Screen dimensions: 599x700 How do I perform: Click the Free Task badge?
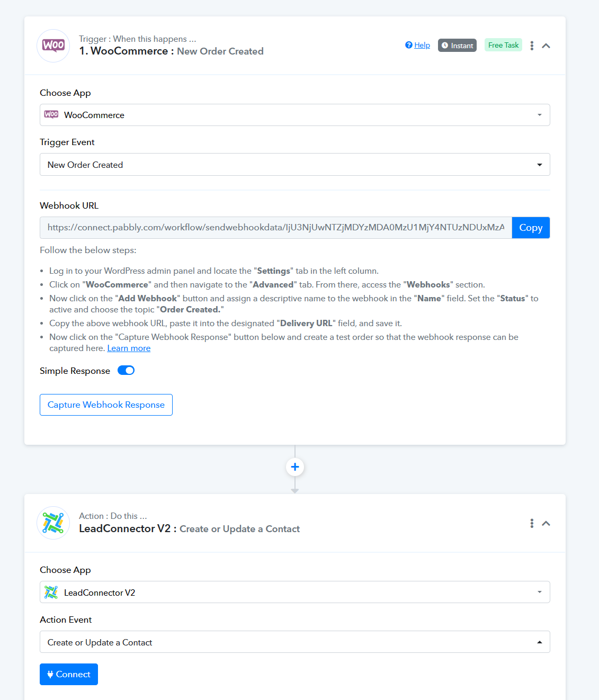tap(503, 45)
